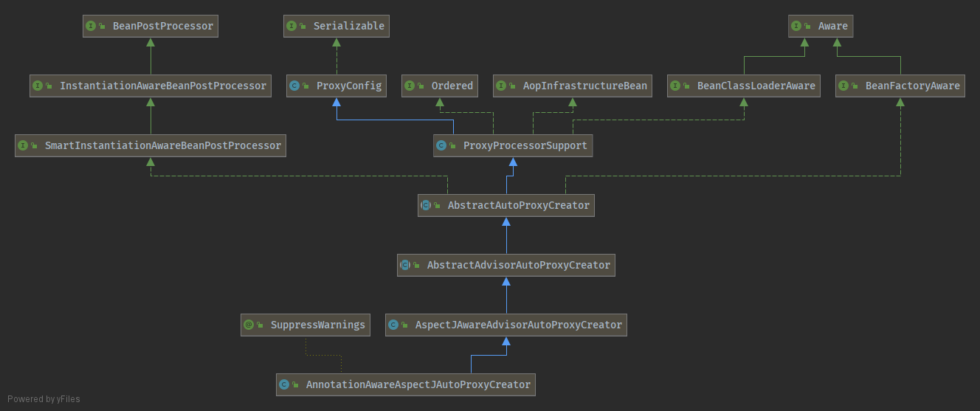Select the BeanPostProcessor interface node
The image size is (980, 411).
click(x=151, y=26)
